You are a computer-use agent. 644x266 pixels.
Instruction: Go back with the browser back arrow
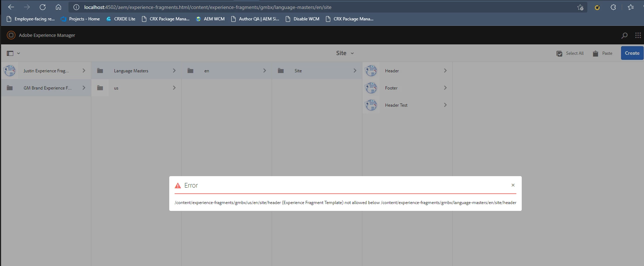[11, 7]
